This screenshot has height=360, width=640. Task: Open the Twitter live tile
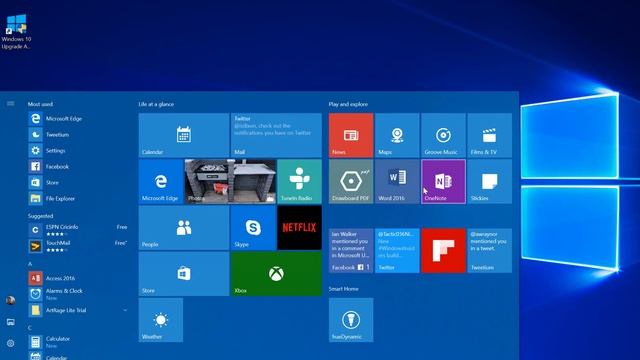click(397, 251)
